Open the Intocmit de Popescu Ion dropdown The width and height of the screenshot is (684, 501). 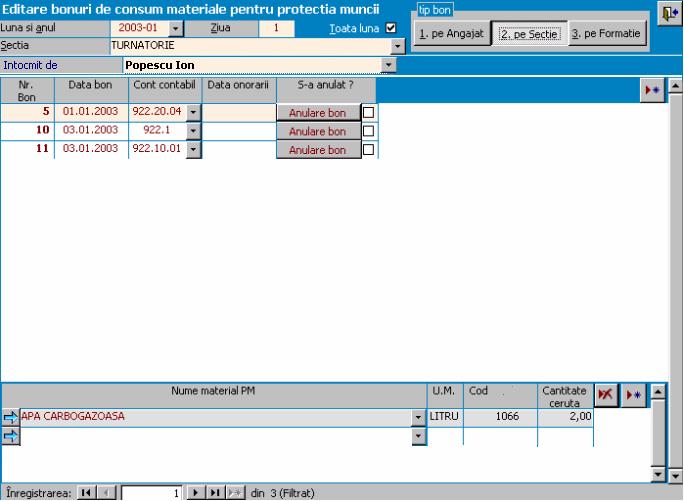[389, 65]
